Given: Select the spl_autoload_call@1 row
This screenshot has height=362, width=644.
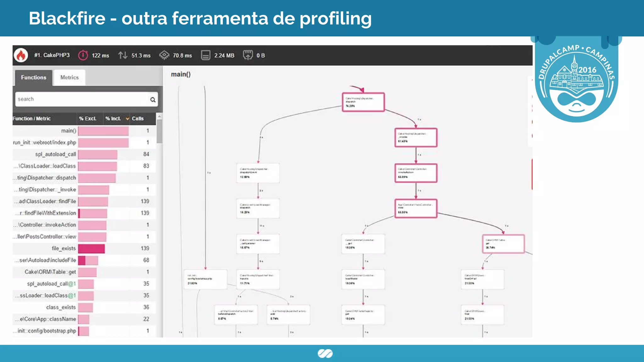Looking at the screenshot, I should (84, 284).
